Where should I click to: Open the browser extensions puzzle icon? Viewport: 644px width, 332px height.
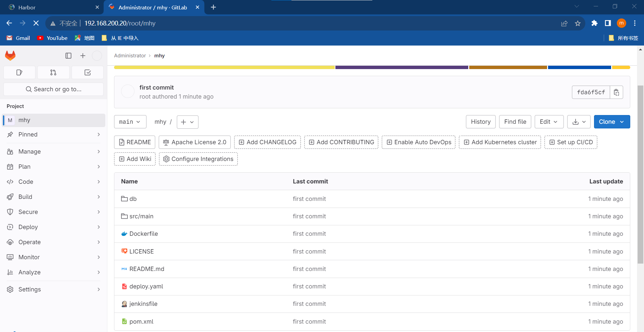coord(594,23)
